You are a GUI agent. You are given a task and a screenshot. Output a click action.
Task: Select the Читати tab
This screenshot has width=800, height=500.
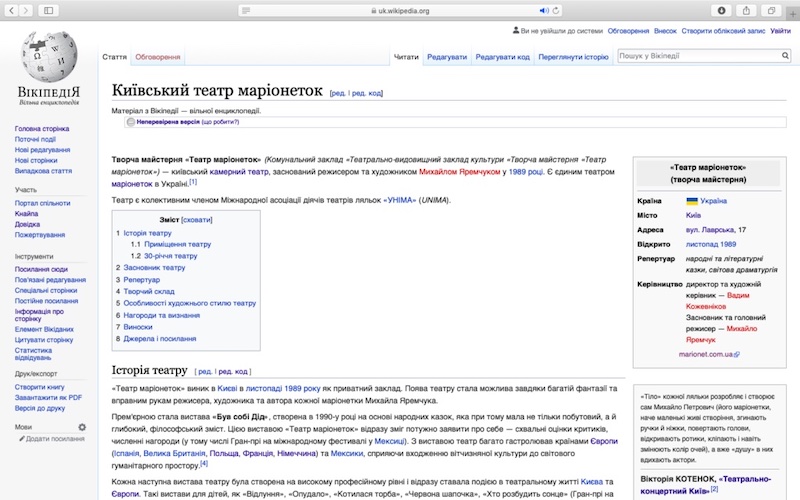(406, 57)
